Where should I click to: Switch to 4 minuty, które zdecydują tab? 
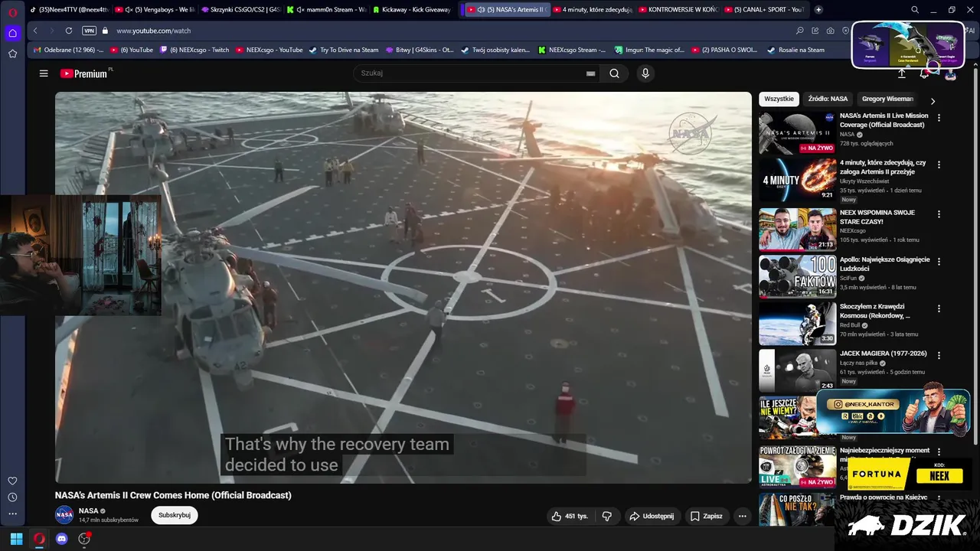(x=593, y=10)
